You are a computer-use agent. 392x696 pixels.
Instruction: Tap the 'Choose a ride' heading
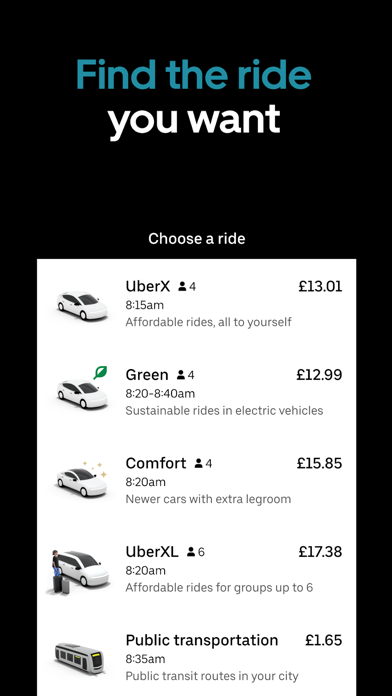[x=197, y=239]
